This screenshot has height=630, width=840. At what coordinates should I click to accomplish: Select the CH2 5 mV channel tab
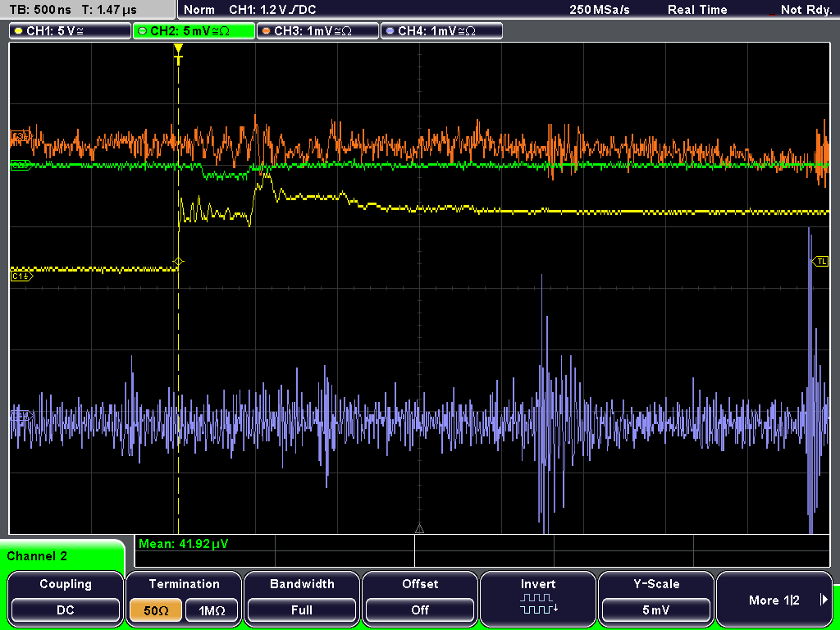[x=194, y=31]
